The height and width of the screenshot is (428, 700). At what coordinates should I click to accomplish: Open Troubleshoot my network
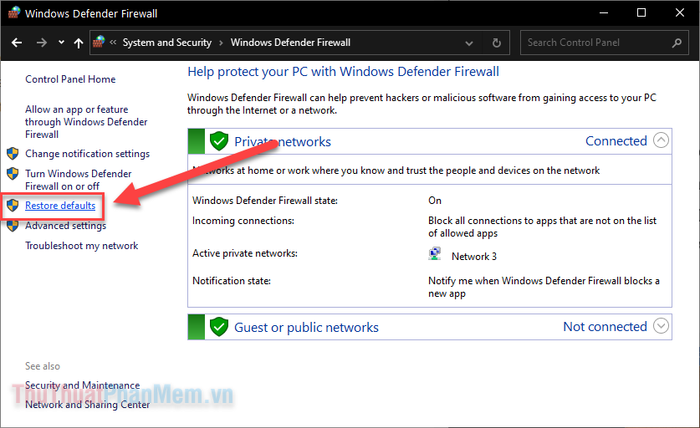coord(82,245)
